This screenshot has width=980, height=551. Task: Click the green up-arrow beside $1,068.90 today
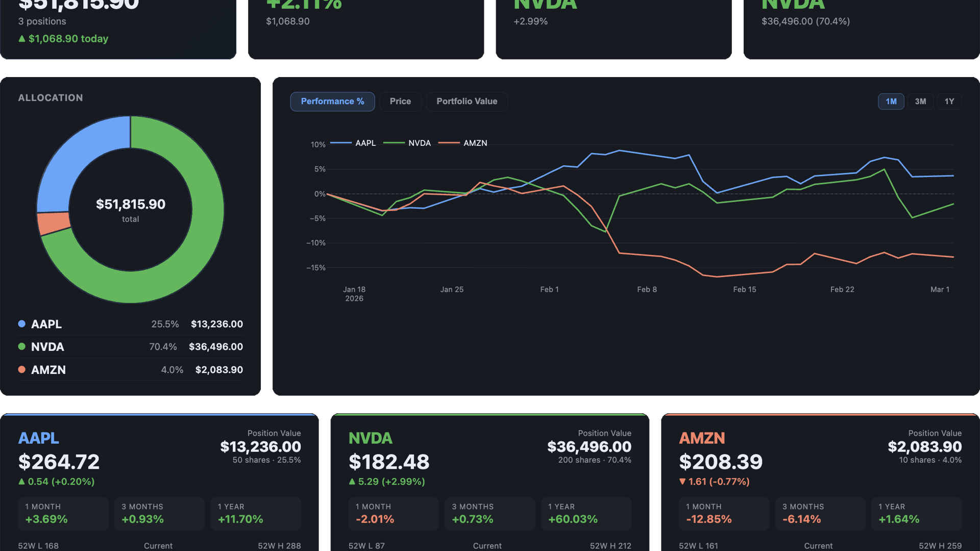[22, 39]
